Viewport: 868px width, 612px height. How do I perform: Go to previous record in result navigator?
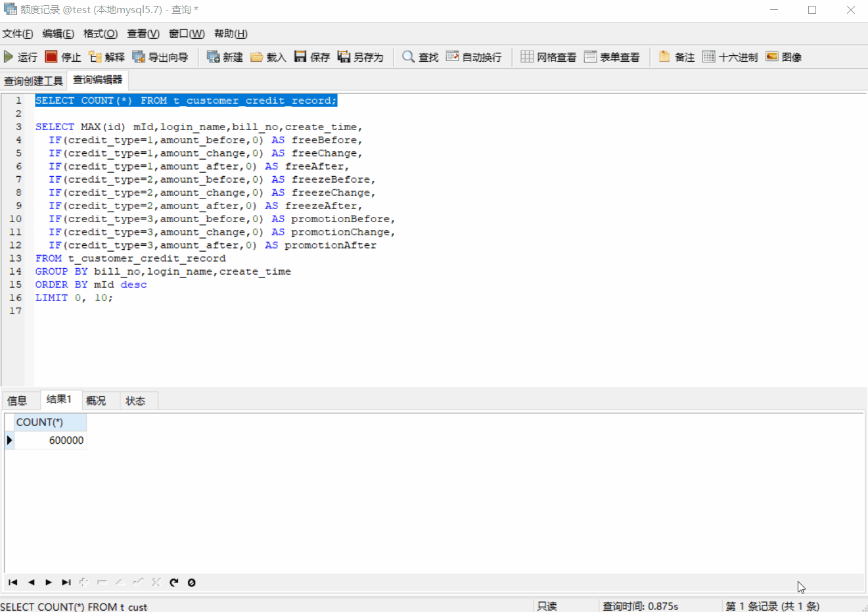tap(31, 582)
